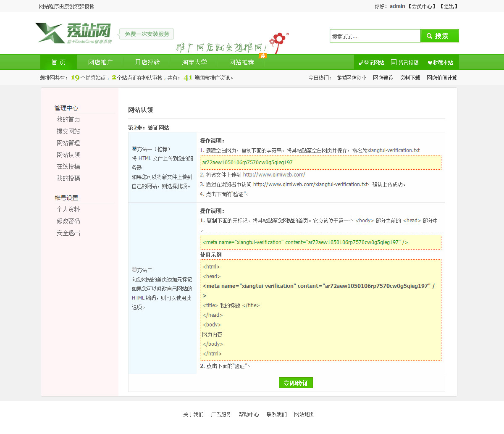Open 网站管理 in the sidebar
The width and height of the screenshot is (504, 434).
click(68, 143)
